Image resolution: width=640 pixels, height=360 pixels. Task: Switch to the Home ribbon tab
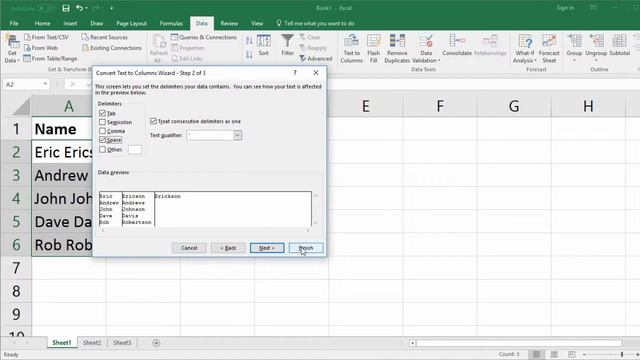[42, 23]
